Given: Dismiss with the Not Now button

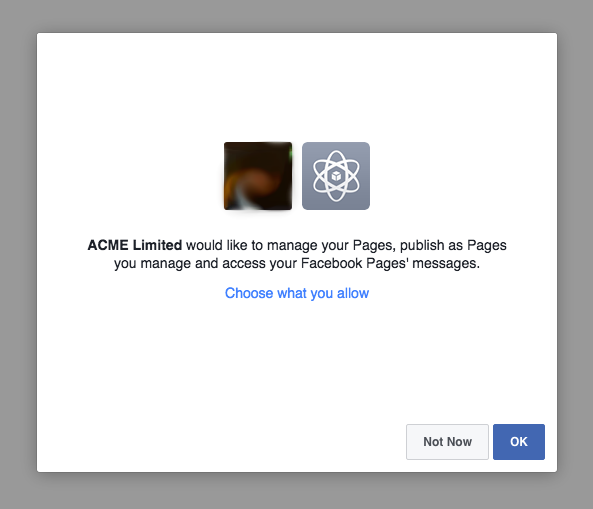Looking at the screenshot, I should tap(447, 442).
